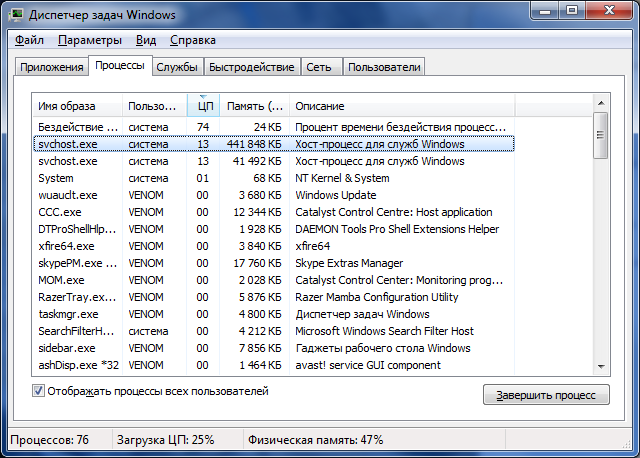Click the '17 760 КБ' memory value
The image size is (640, 458).
click(257, 263)
